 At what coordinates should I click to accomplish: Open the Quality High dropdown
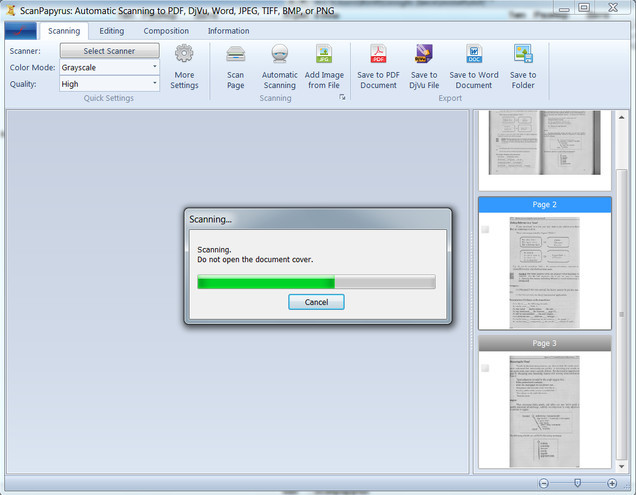tap(110, 84)
